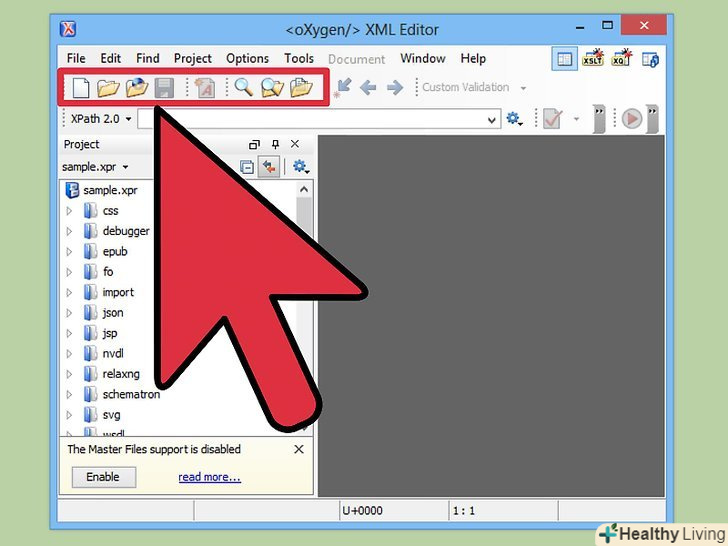Open the Tools menu
This screenshot has height=546, width=728.
tap(299, 58)
